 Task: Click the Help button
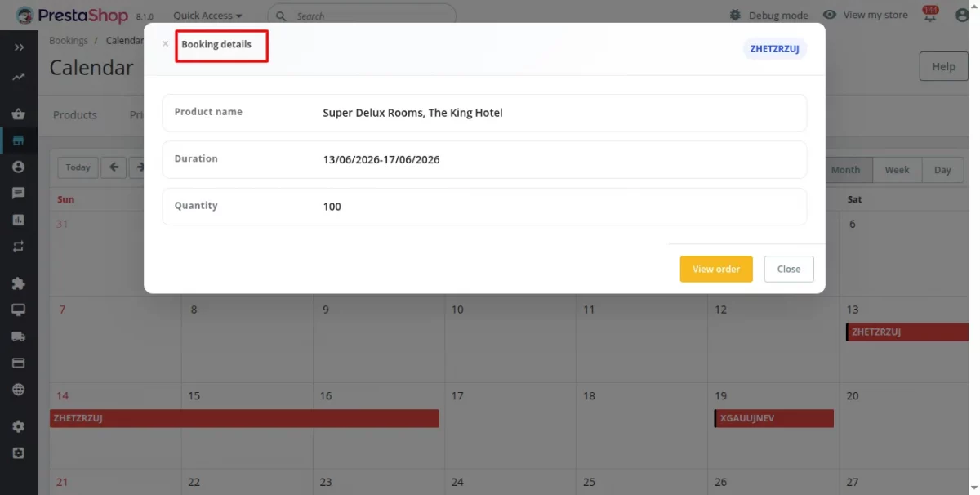(943, 66)
